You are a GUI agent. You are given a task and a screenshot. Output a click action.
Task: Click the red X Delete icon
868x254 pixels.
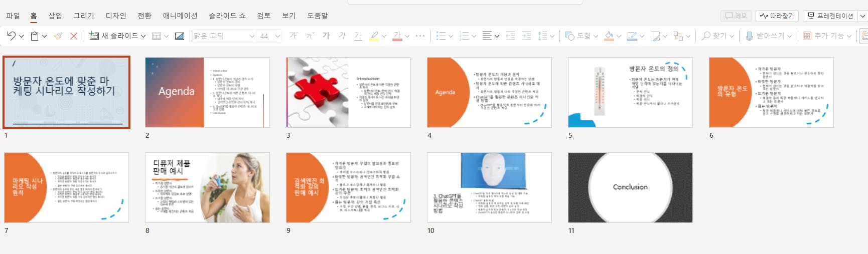[74, 36]
